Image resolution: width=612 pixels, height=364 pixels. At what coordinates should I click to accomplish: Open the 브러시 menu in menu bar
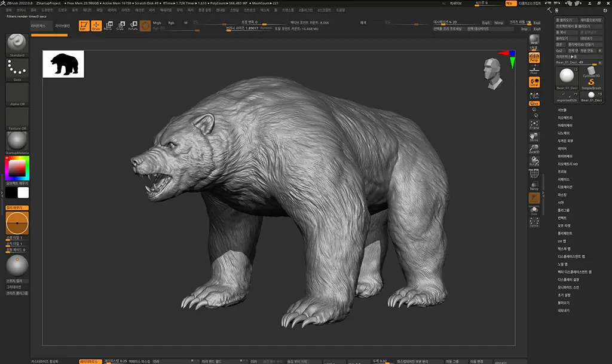click(x=21, y=10)
